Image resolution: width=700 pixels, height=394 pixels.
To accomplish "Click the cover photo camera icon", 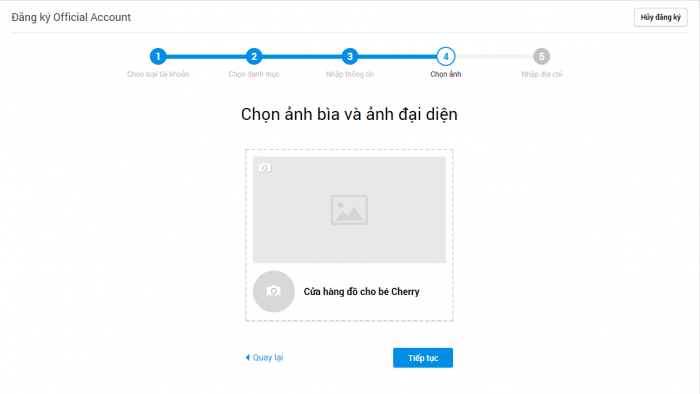I will coord(265,168).
